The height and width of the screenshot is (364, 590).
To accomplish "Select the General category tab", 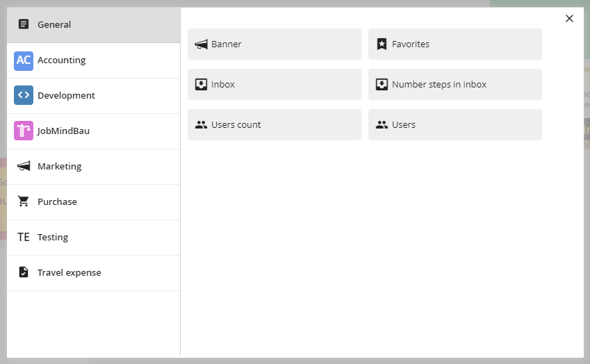I will [x=93, y=25].
